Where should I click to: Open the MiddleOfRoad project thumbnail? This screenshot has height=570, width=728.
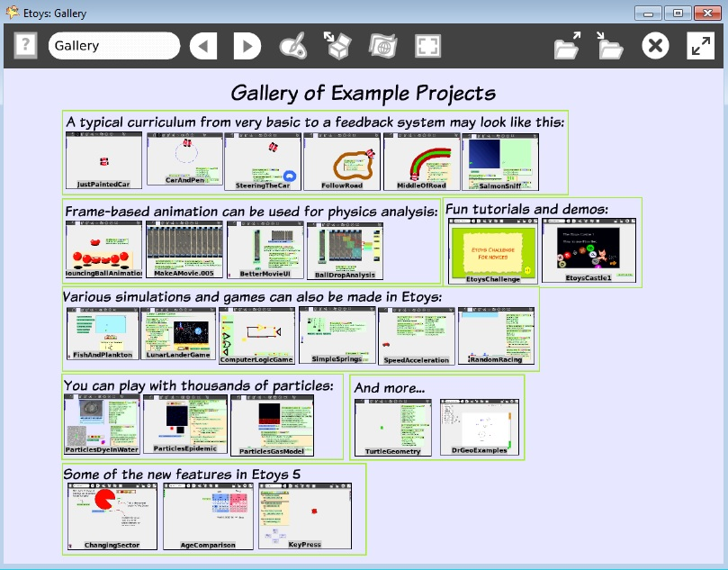coord(421,161)
